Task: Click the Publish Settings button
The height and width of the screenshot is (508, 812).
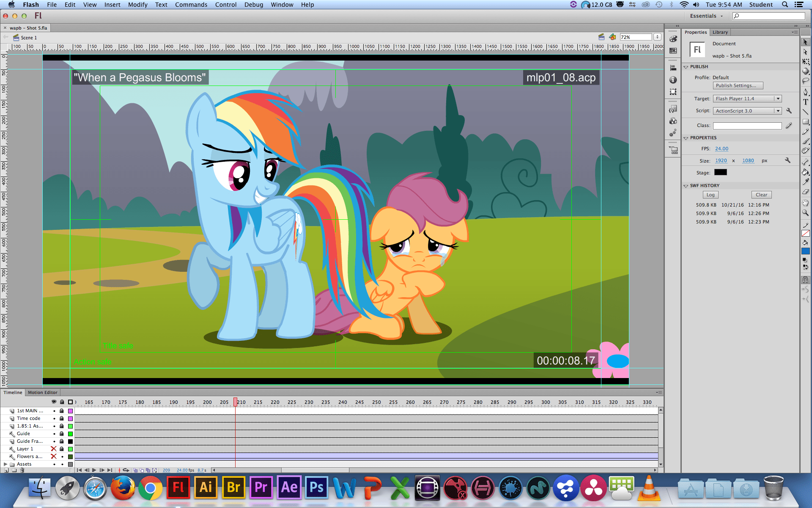Action: tap(738, 86)
